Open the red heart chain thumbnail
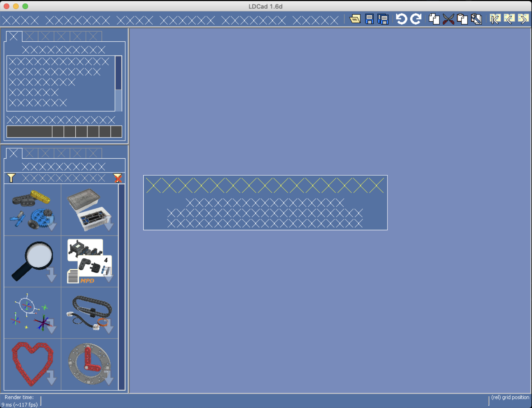Viewport: 532px width, 408px height. tap(32, 364)
